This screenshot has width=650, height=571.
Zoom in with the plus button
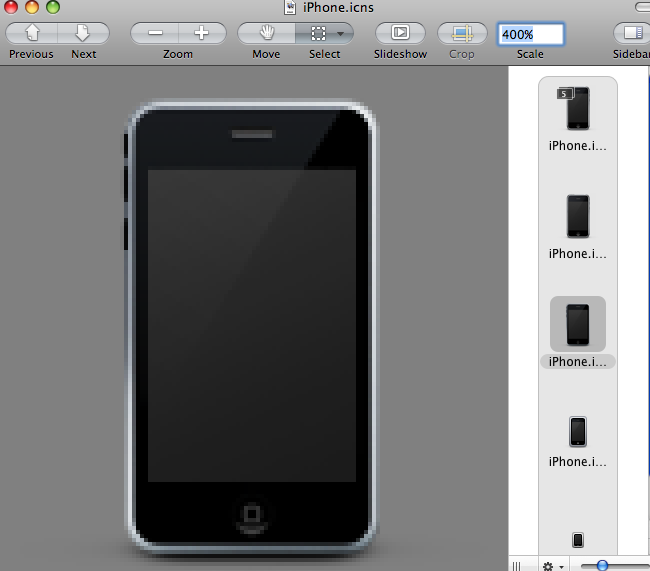pyautogui.click(x=202, y=33)
